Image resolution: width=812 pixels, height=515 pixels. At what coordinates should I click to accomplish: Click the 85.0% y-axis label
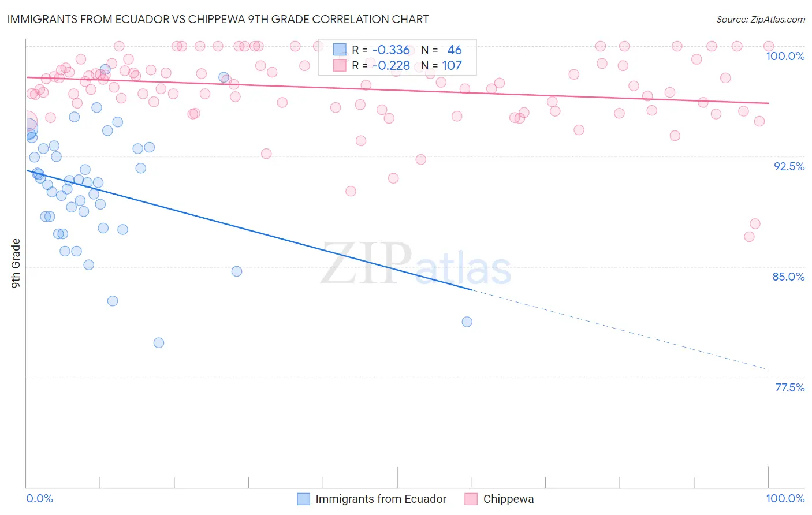coord(788,277)
